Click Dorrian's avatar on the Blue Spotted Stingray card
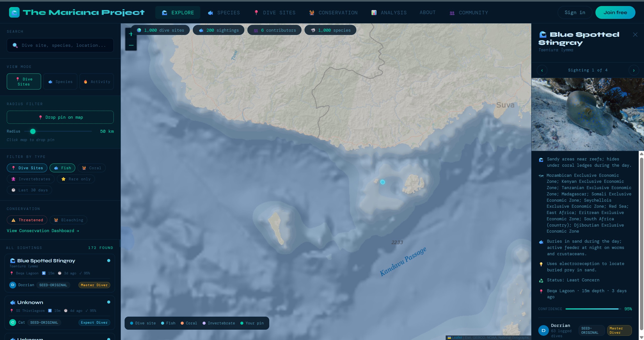This screenshot has height=340, width=644. pos(12,285)
